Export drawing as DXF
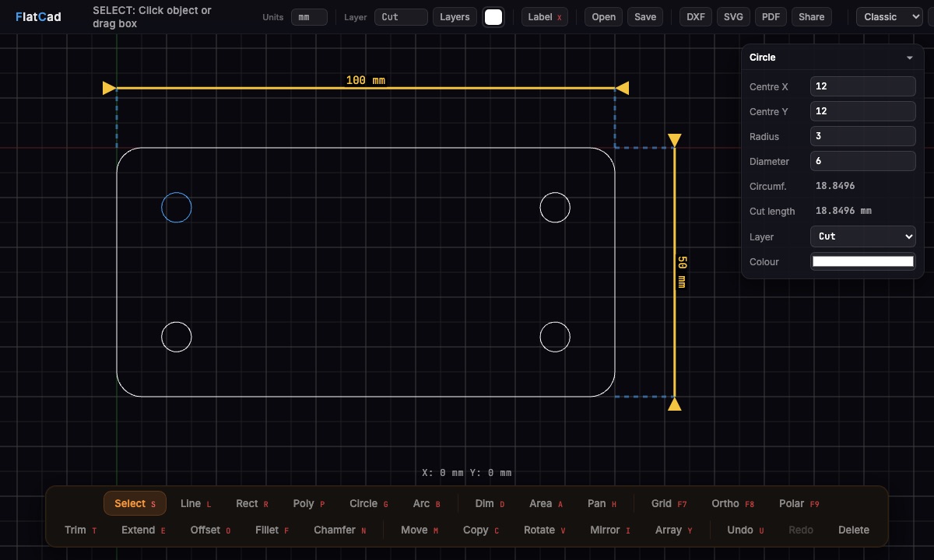The width and height of the screenshot is (934, 560). [x=696, y=17]
